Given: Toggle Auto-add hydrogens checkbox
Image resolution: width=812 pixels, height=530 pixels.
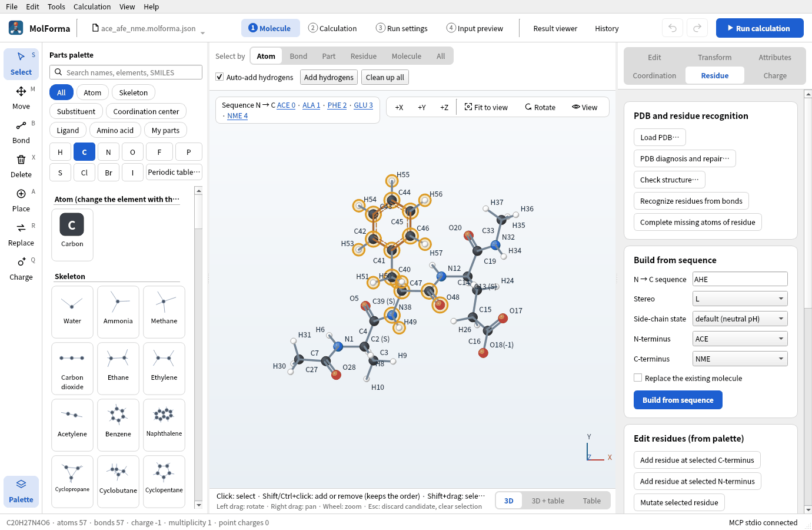Looking at the screenshot, I should click(x=219, y=77).
